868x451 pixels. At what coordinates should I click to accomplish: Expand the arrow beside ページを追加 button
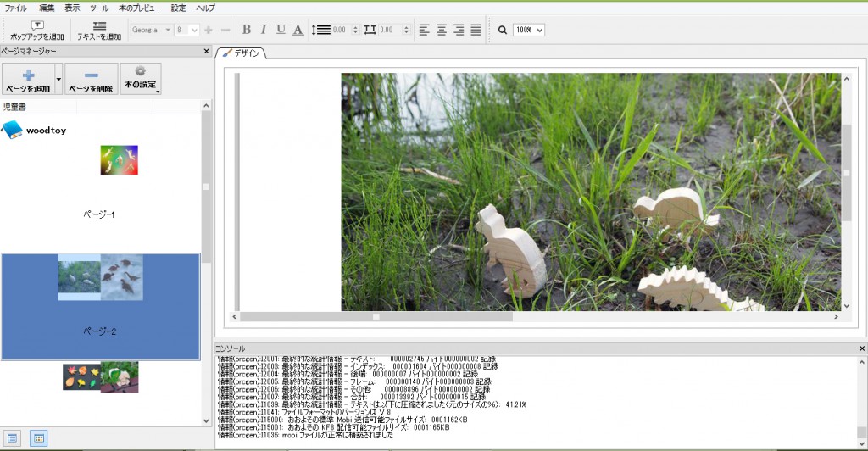pyautogui.click(x=58, y=79)
